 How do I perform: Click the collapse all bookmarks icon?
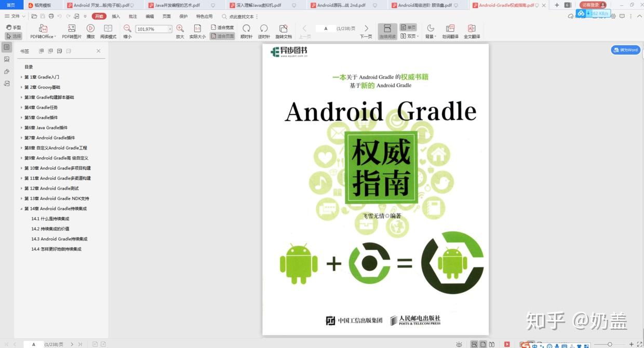click(x=50, y=51)
